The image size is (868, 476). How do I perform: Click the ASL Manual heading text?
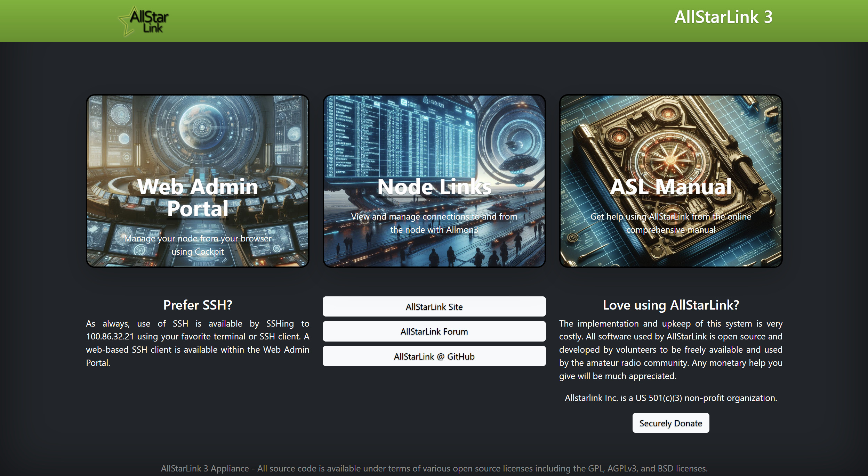670,187
